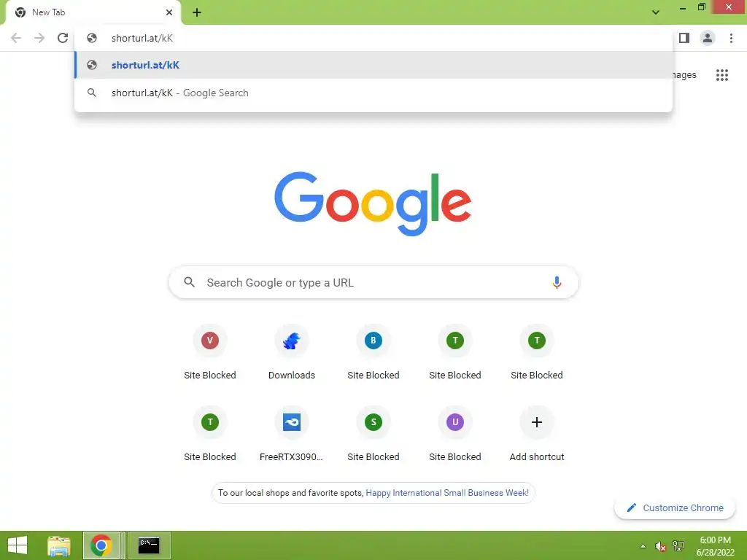Open a new tab with the plus button

coord(197,12)
